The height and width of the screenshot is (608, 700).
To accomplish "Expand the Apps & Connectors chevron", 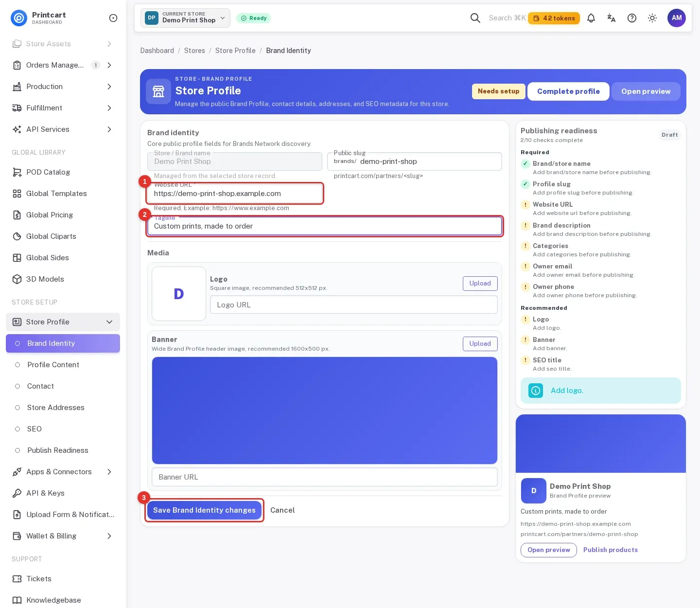I will pyautogui.click(x=109, y=472).
